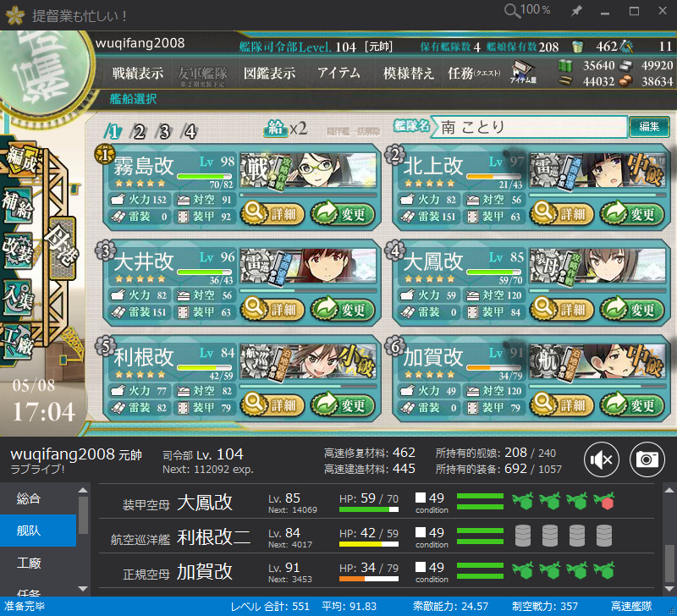677x616 pixels.
Task: Open 図鑑表示 menu
Action: [x=269, y=74]
